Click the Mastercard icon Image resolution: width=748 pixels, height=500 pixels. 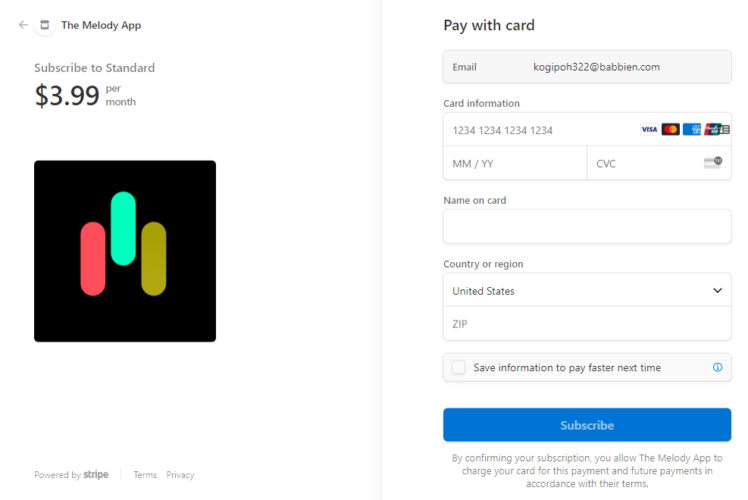(x=670, y=130)
